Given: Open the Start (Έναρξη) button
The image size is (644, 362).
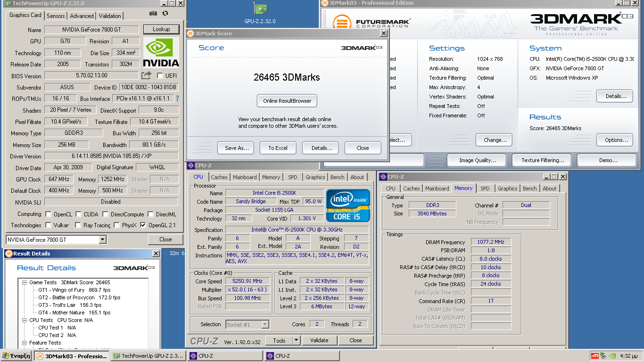Looking at the screenshot, I should pyautogui.click(x=17, y=356).
